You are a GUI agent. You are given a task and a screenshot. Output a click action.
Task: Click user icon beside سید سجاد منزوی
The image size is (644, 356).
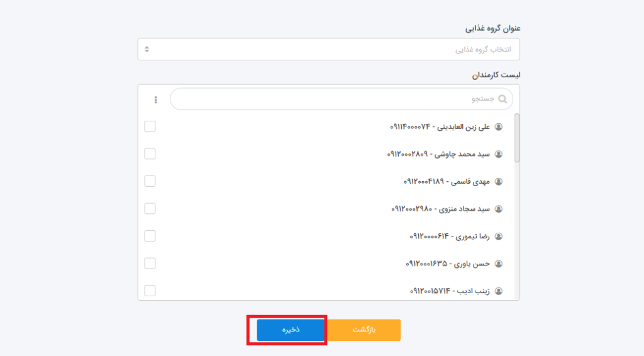coord(499,209)
